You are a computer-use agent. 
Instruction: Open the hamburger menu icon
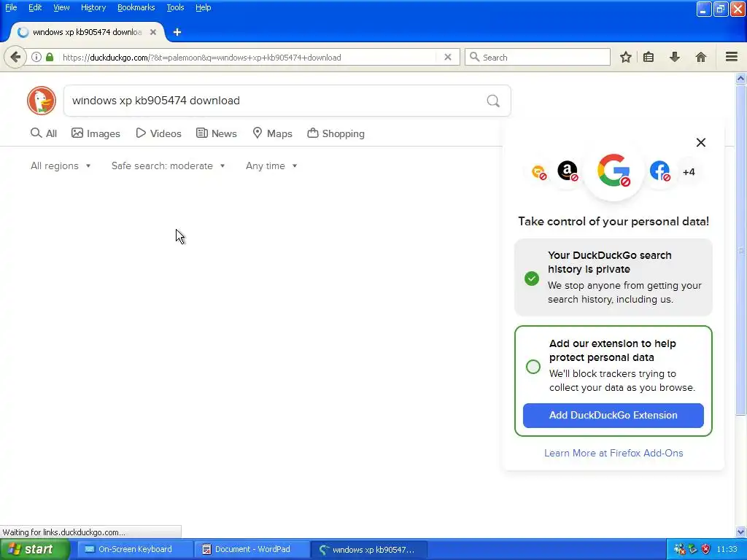732,57
